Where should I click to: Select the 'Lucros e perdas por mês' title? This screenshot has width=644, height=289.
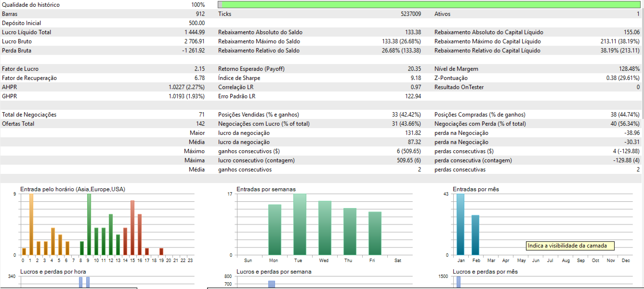[485, 272]
